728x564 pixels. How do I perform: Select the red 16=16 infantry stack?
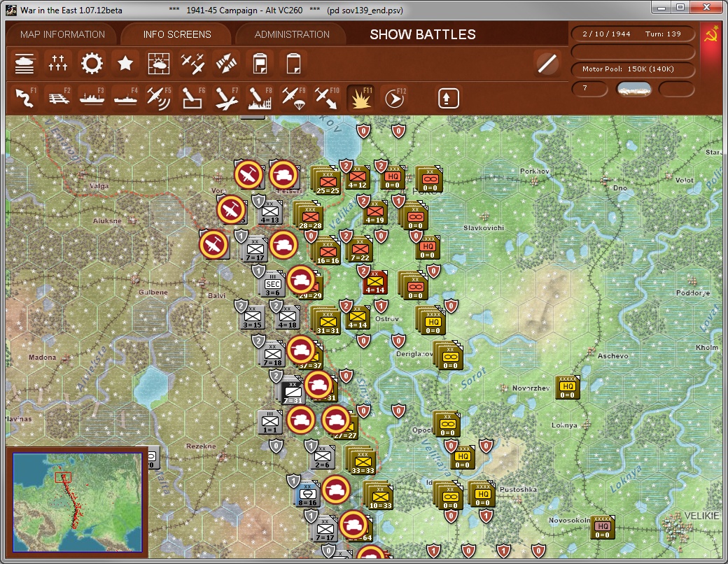tap(328, 251)
